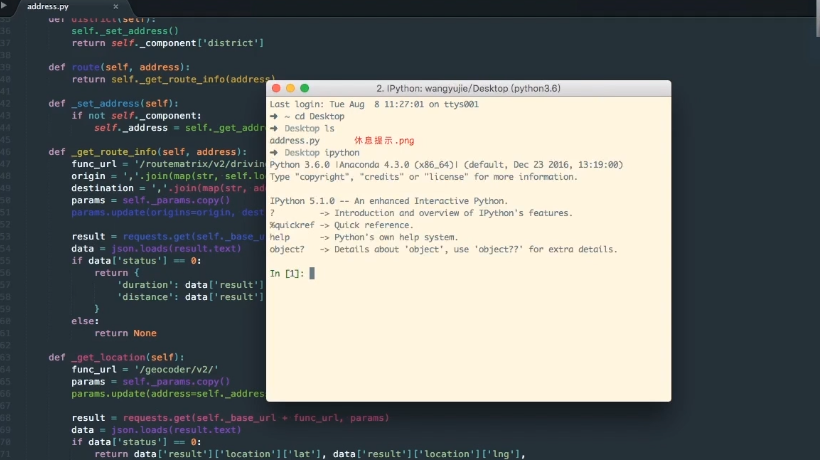Click 'def _get_location(self):' in editor
820x460 pixels.
tap(116, 358)
